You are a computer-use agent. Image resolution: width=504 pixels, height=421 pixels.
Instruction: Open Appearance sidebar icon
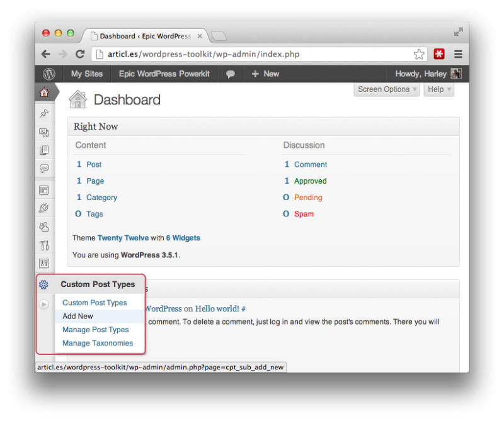pyautogui.click(x=44, y=190)
